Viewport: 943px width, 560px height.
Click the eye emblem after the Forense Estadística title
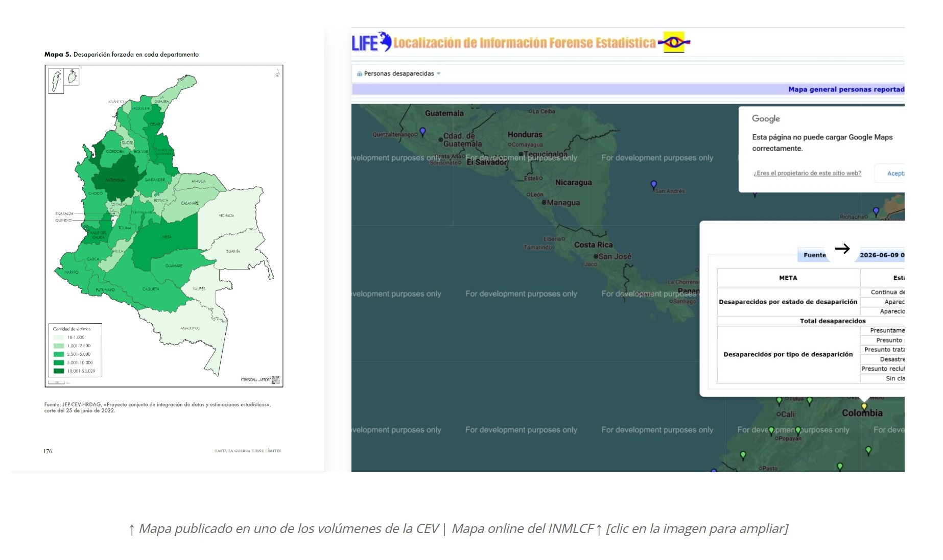coord(674,42)
